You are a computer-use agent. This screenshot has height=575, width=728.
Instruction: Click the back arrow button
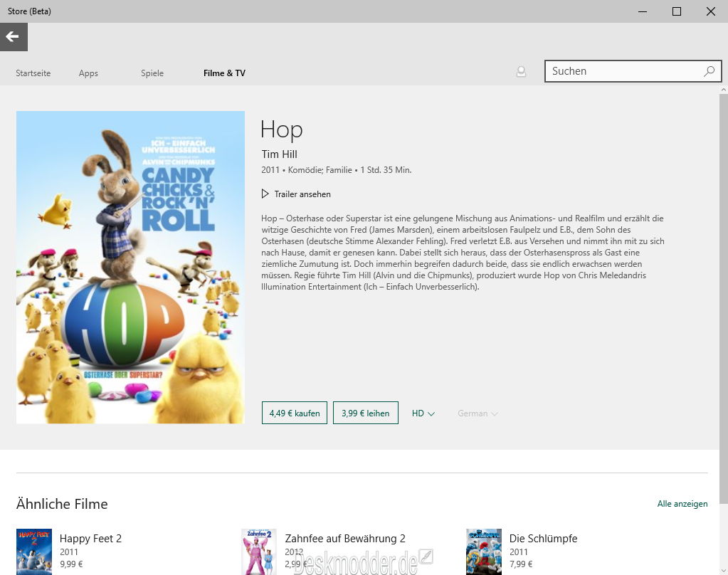(x=13, y=37)
